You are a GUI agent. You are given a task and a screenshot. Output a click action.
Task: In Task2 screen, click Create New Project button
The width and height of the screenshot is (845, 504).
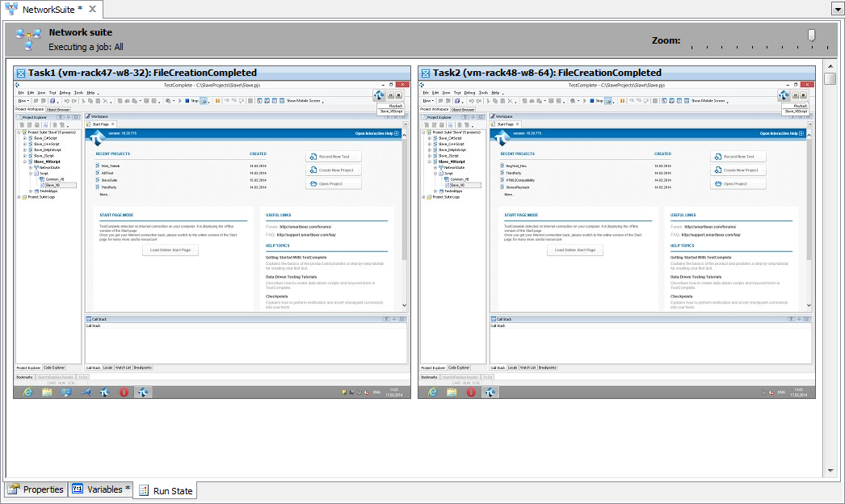(x=738, y=170)
